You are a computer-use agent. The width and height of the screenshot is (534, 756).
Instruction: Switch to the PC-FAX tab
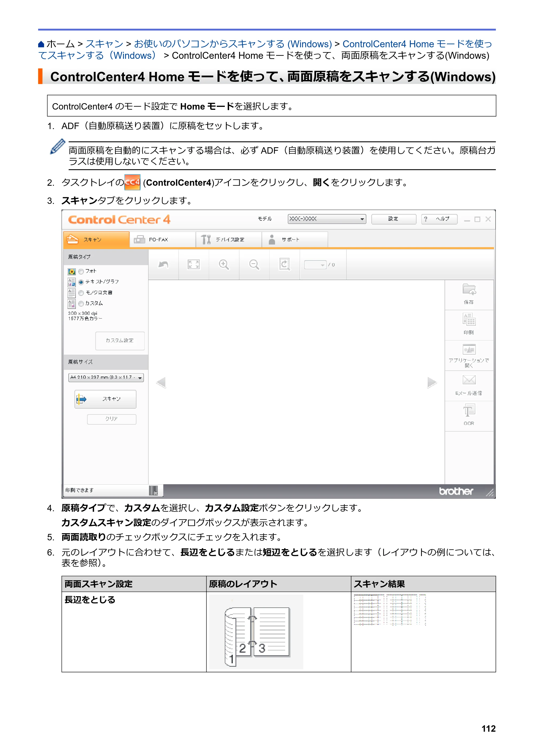[x=163, y=240]
